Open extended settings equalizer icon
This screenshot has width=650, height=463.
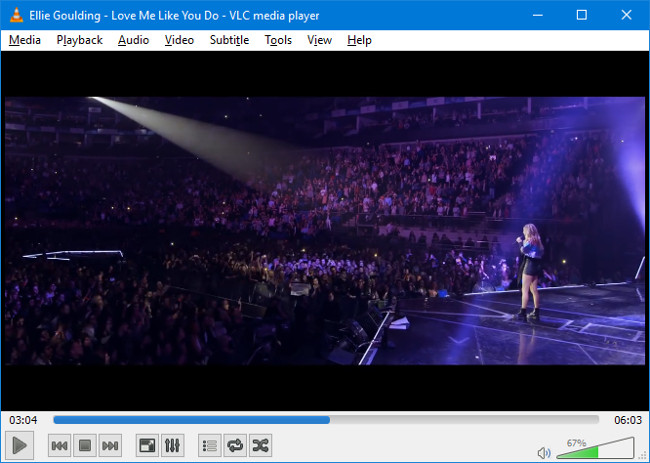pos(172,445)
